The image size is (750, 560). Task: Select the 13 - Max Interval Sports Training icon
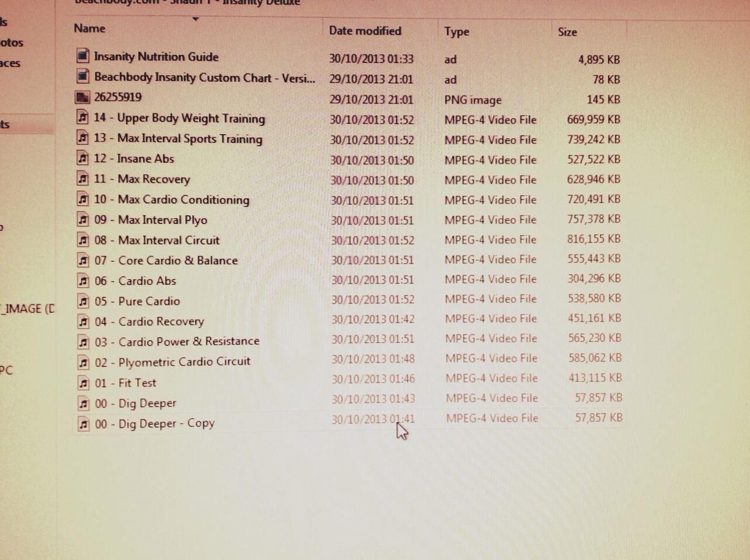tap(83, 138)
